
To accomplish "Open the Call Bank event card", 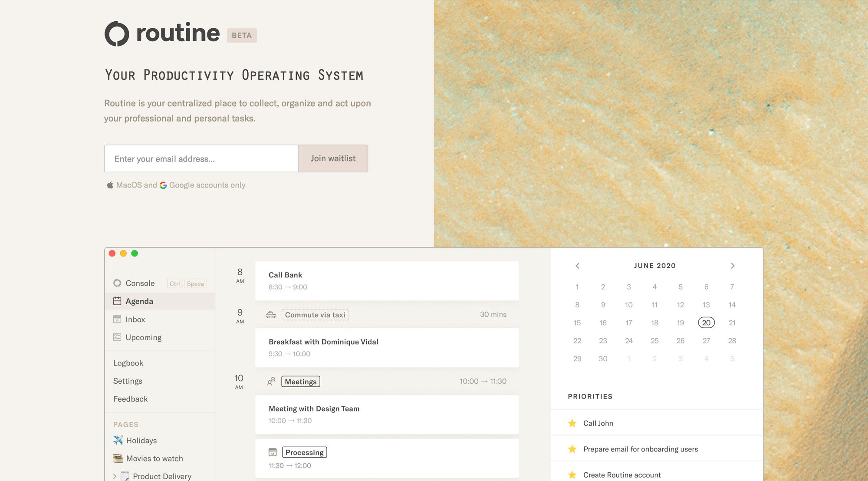I will pos(387,280).
